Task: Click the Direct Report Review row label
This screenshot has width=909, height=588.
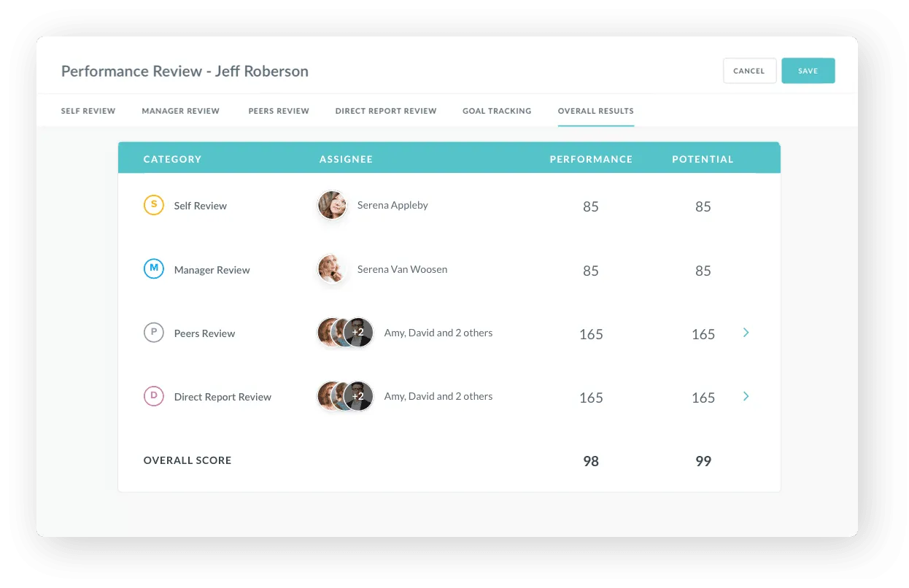Action: (x=223, y=397)
